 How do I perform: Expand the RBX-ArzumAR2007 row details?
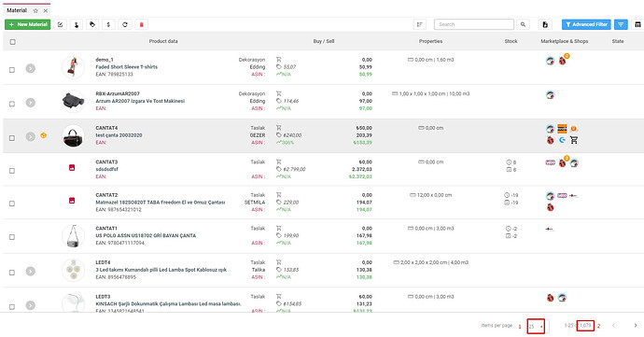pos(31,103)
